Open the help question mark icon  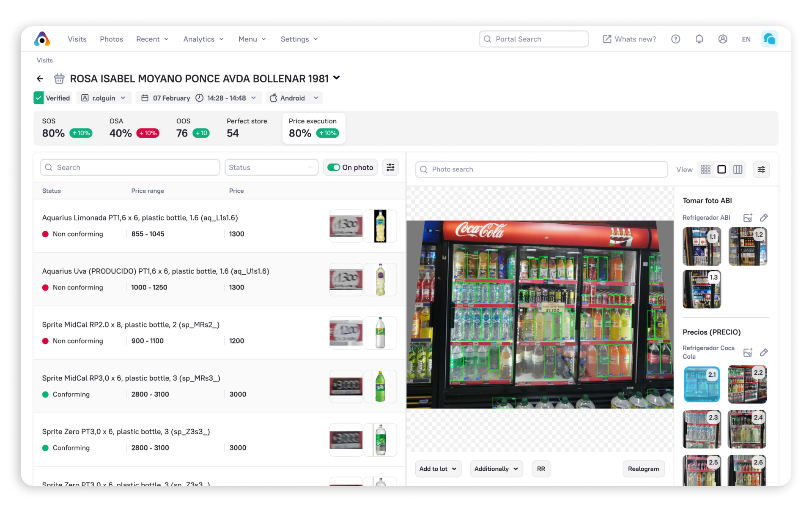click(675, 39)
